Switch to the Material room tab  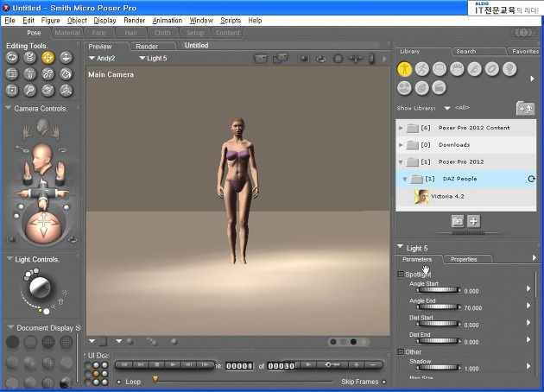[x=67, y=33]
